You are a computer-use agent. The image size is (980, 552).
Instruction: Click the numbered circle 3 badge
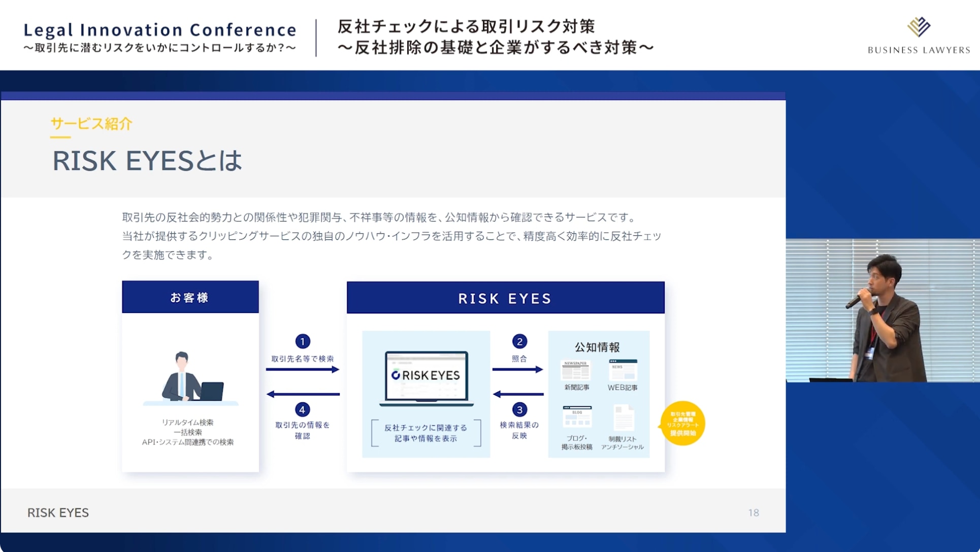coord(519,409)
